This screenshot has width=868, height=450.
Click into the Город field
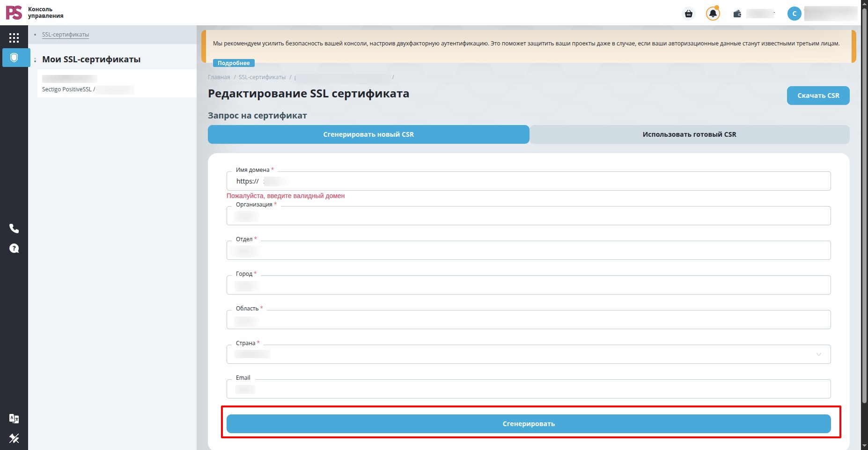pos(529,285)
